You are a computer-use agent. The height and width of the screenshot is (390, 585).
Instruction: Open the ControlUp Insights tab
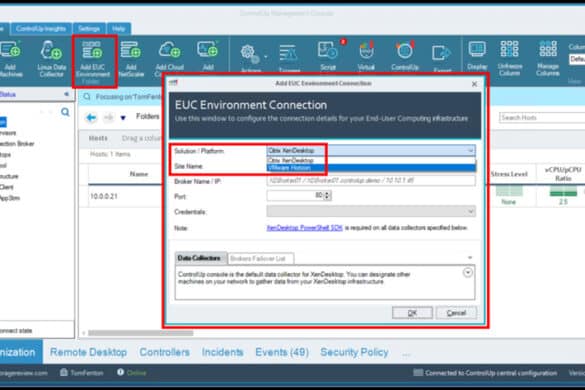(x=41, y=29)
